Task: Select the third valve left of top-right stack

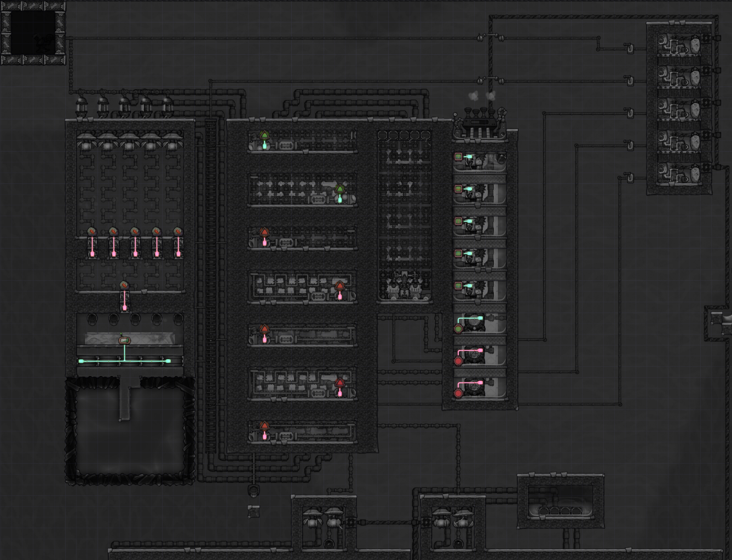Action: pyautogui.click(x=630, y=113)
